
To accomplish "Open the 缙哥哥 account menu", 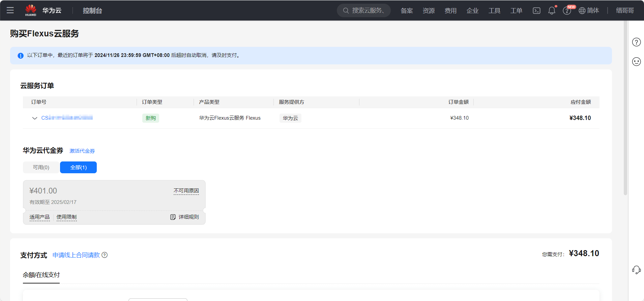I will coord(625,11).
